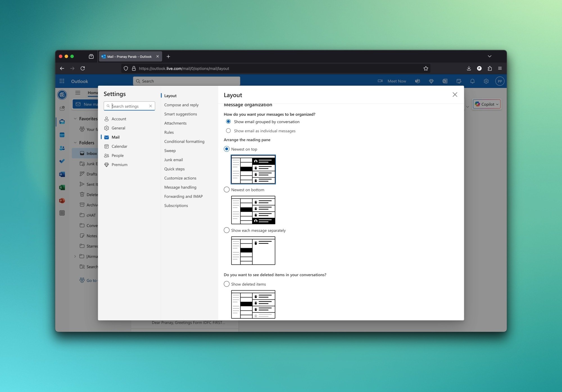Open Firefox downloads arrow icon
The width and height of the screenshot is (562, 392).
click(469, 68)
